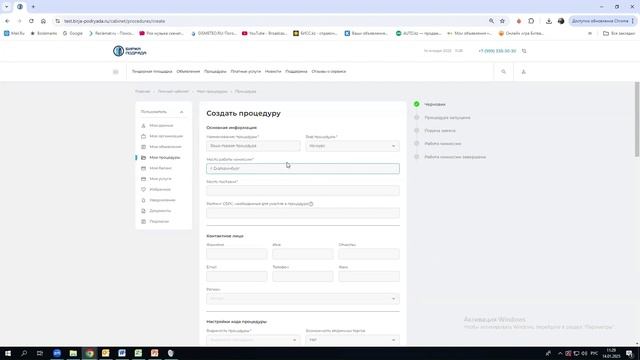The height and width of the screenshot is (360, 640).
Task: Open the Объявления menu item
Action: [x=188, y=71]
